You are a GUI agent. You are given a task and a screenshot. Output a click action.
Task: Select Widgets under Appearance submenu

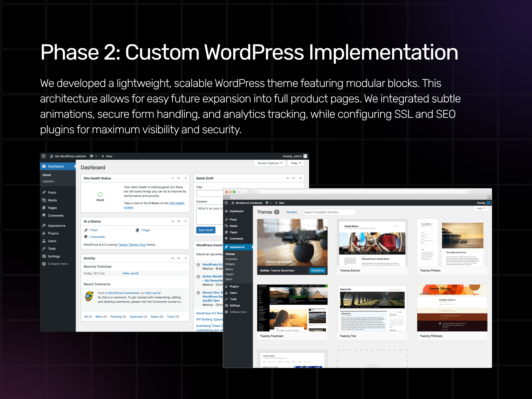pyautogui.click(x=230, y=264)
